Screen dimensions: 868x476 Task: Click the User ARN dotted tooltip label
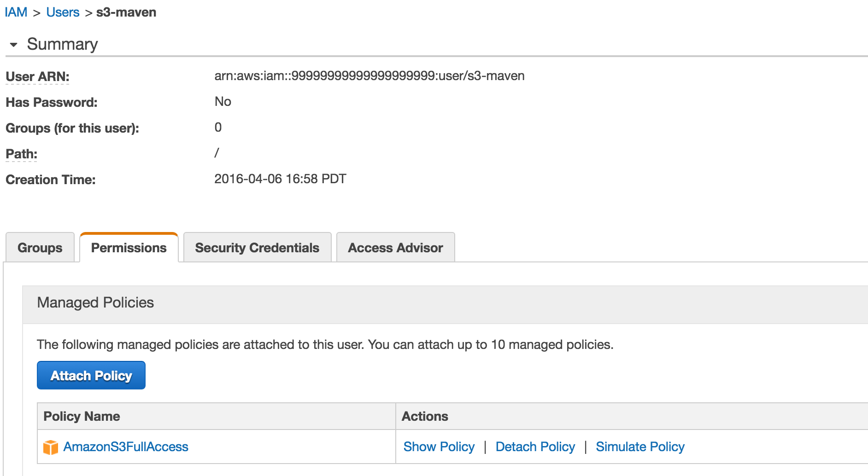(36, 76)
